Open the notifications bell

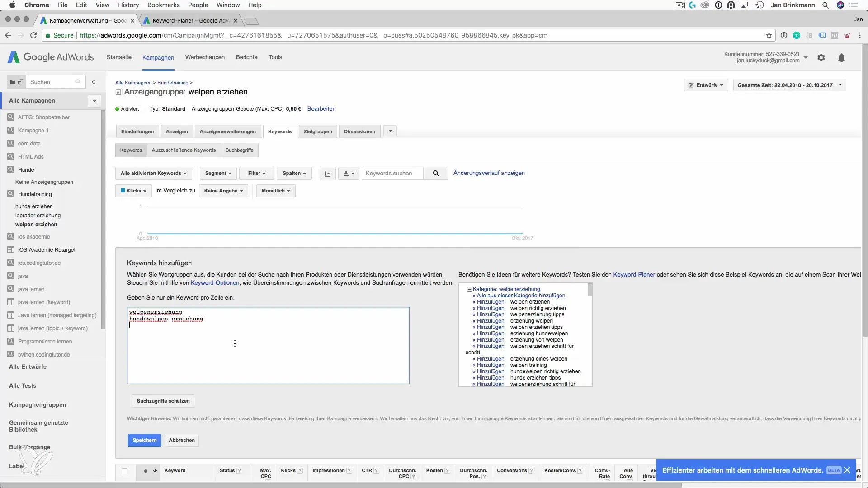click(x=841, y=58)
